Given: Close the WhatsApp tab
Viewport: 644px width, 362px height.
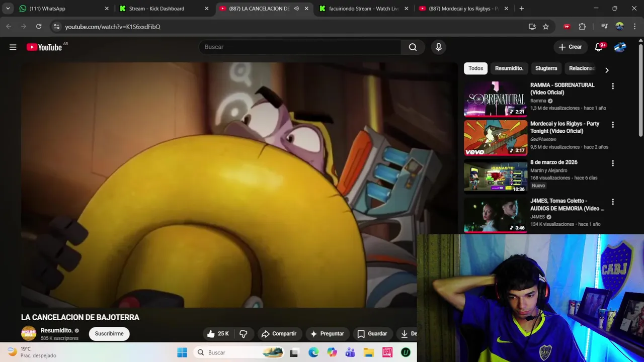Looking at the screenshot, I should [x=107, y=9].
